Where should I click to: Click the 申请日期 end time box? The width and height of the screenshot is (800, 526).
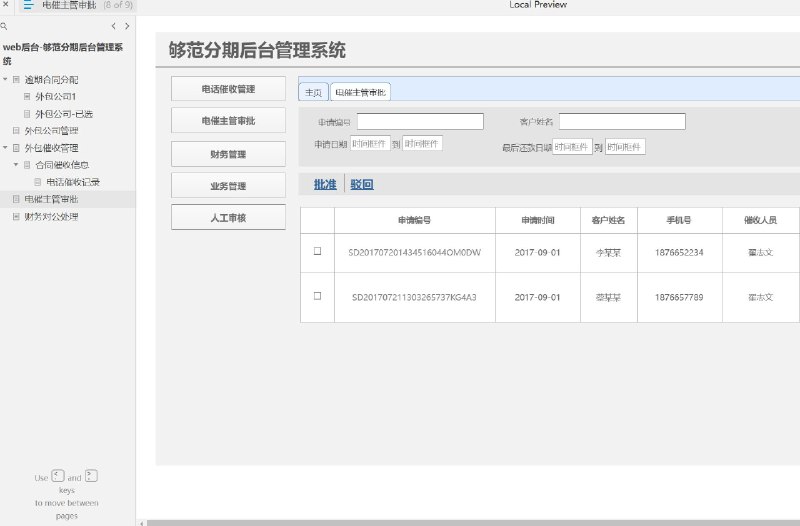pyautogui.click(x=422, y=143)
